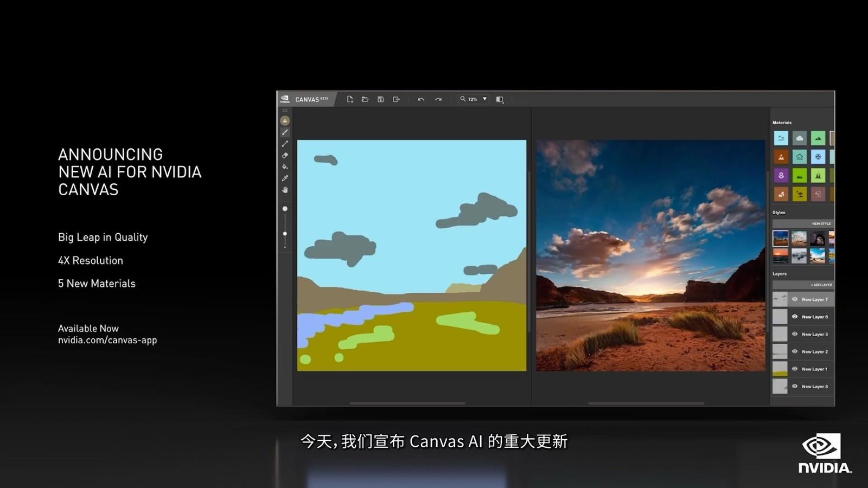The image size is (868, 488).
Task: Toggle visibility of New Layer 1
Action: (x=795, y=369)
